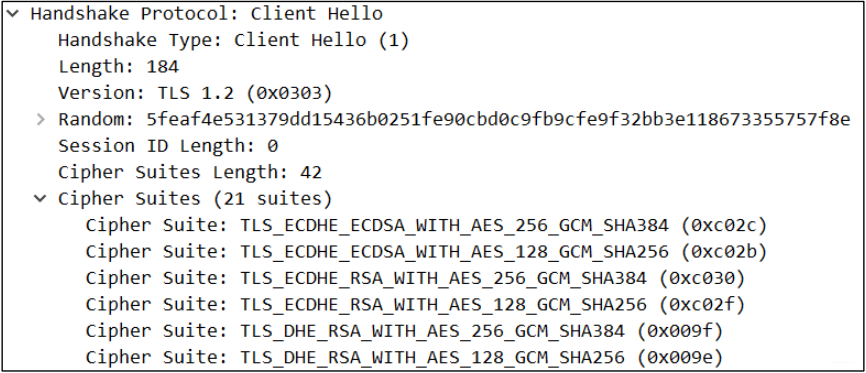Select cipher suite ECDHE_ECDSA AES_128_GCM_SHA256 (0xc02b)

(426, 252)
